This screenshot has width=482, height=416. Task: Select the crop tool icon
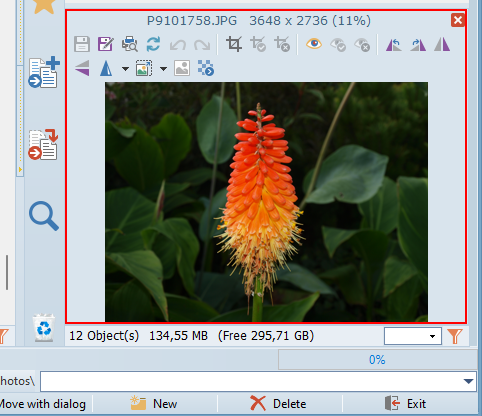[x=234, y=44]
